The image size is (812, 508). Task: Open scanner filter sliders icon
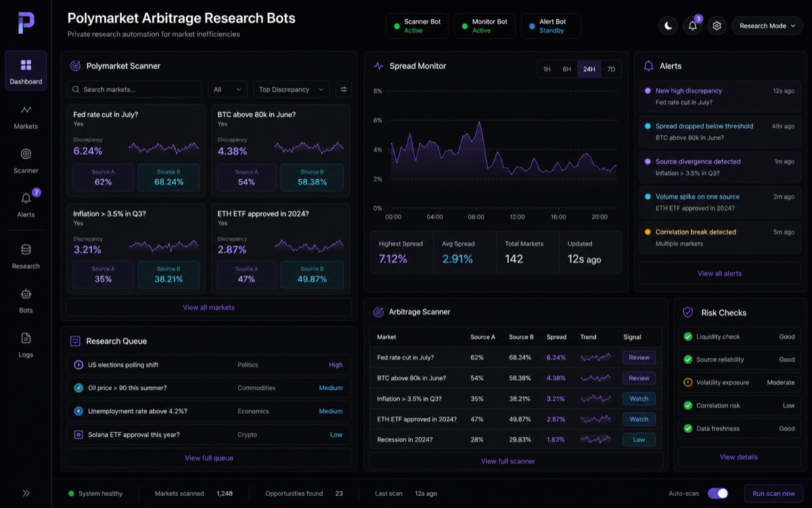(x=344, y=89)
